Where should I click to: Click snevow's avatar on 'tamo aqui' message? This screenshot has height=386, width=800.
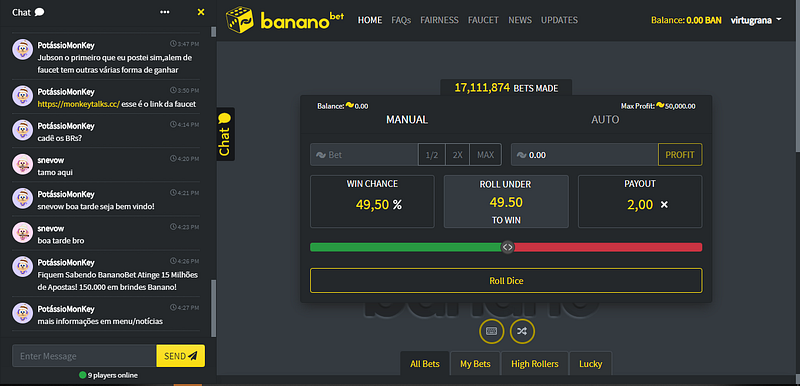22,164
